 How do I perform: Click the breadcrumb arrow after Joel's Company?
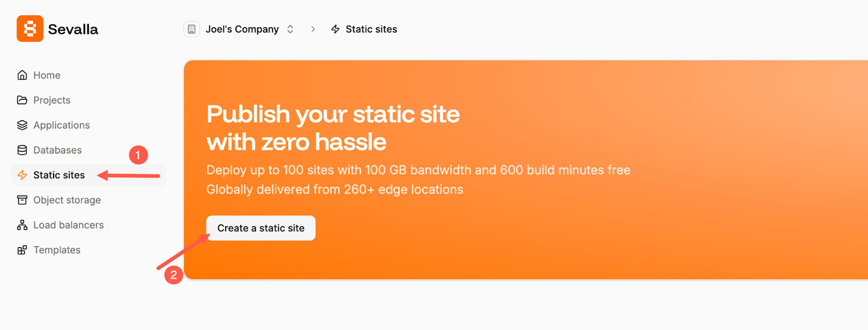point(312,29)
